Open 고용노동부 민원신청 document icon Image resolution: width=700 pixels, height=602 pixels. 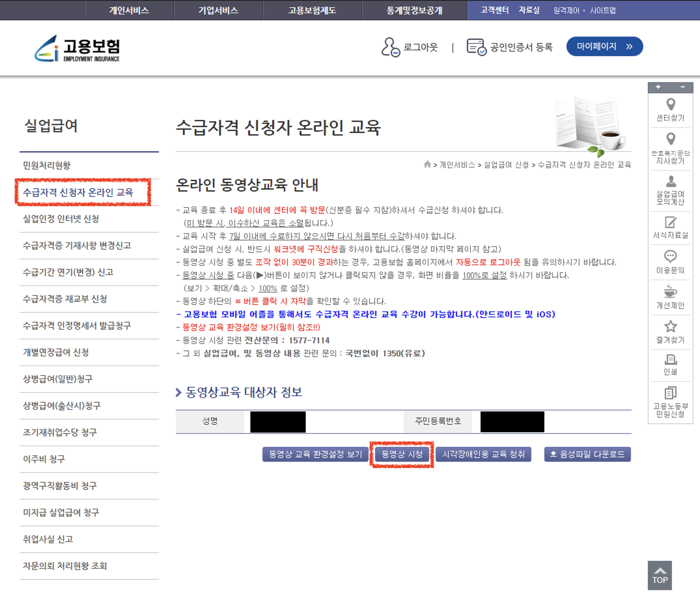[x=670, y=393]
